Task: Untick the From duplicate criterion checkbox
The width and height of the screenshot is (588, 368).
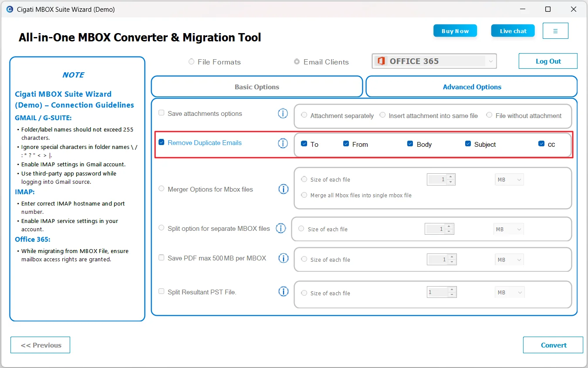Action: pyautogui.click(x=346, y=144)
